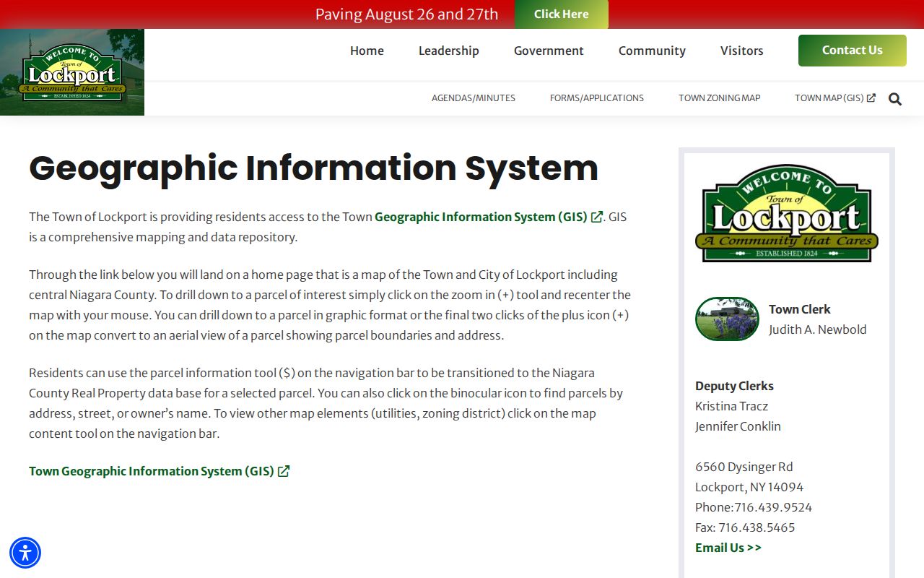Screen dimensions: 924x578
Task: Click the Deputy Clerks label
Action: 734,386
